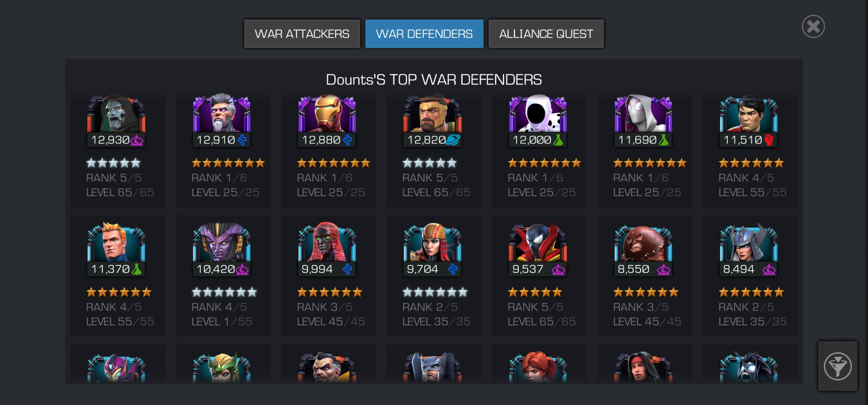Close the war defenders panel
868x405 pixels.
point(813,26)
